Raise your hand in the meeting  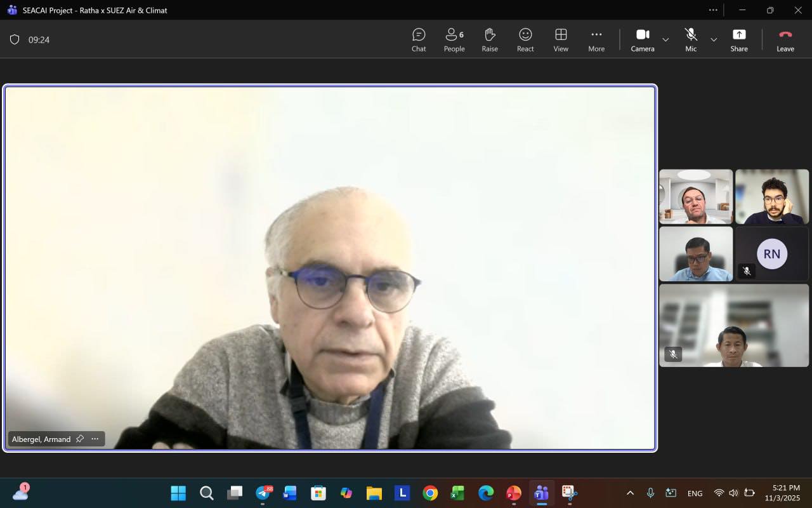coord(490,39)
